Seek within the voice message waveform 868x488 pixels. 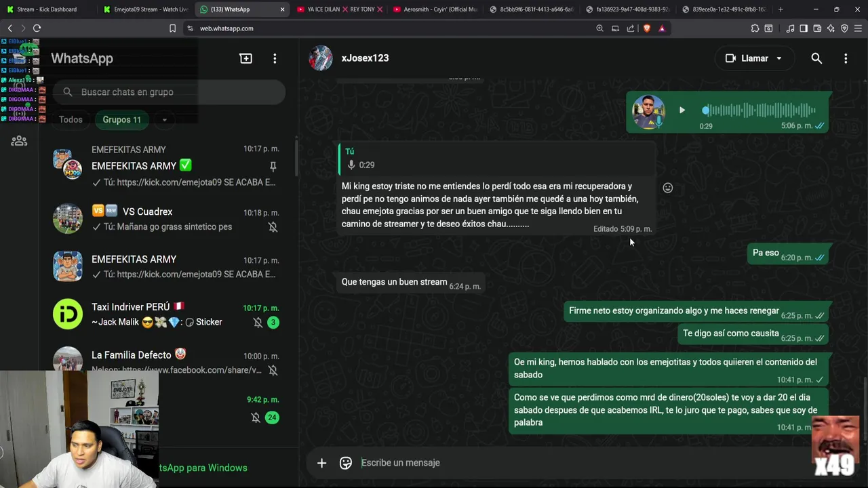tap(759, 110)
